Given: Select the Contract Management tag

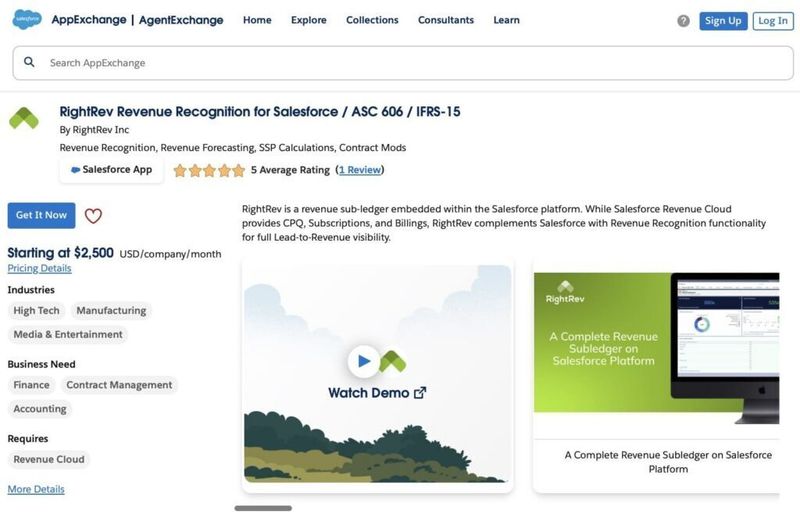Looking at the screenshot, I should [119, 385].
